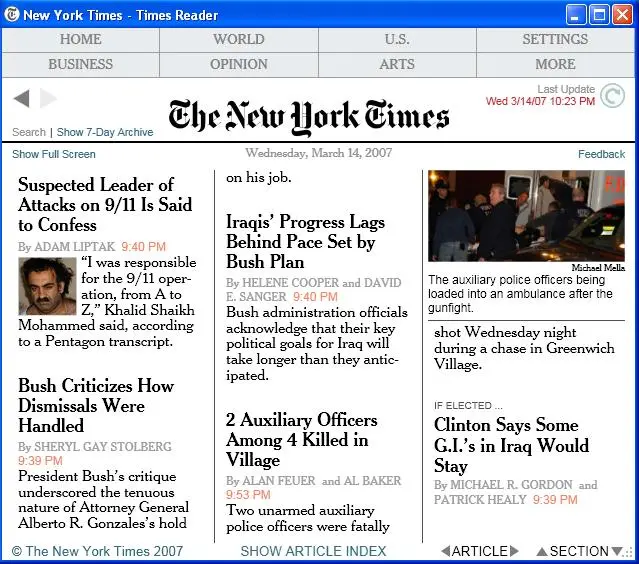Screen dimensions: 639x564
Task: Open Bush Criticizes How Dismissals Were Handled
Action: pyautogui.click(x=96, y=405)
